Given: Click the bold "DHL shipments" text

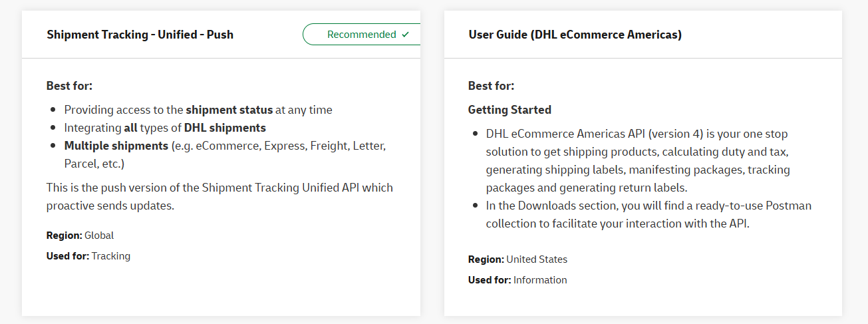Looking at the screenshot, I should coord(225,128).
